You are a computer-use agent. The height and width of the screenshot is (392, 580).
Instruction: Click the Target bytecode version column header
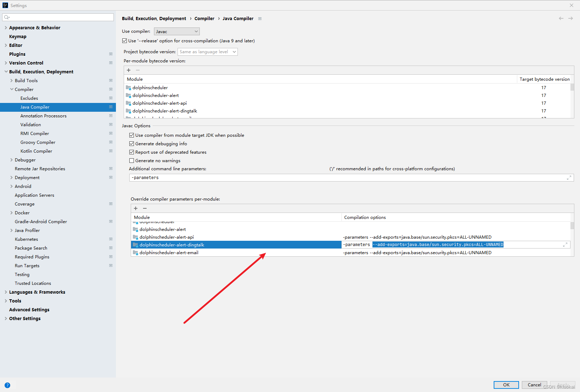[544, 79]
